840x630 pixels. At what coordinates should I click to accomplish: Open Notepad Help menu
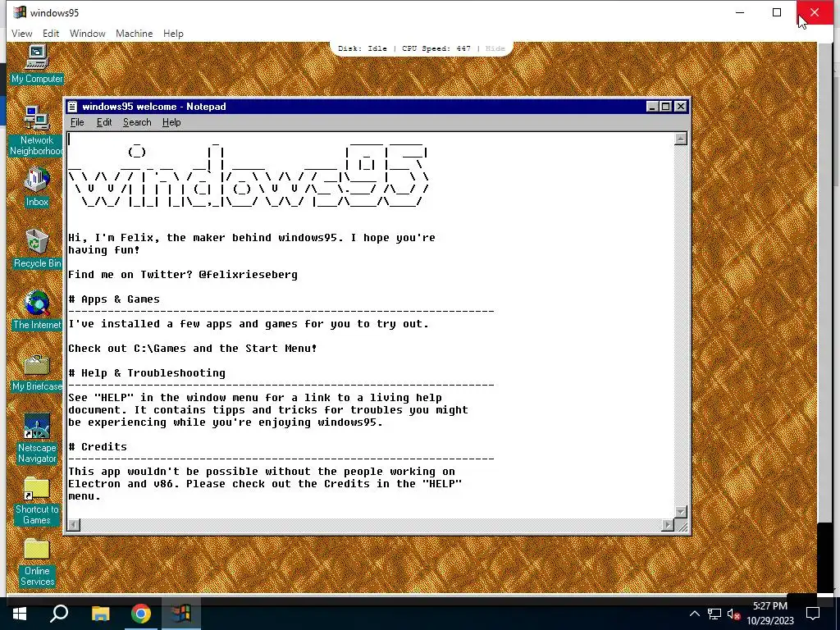pyautogui.click(x=171, y=122)
